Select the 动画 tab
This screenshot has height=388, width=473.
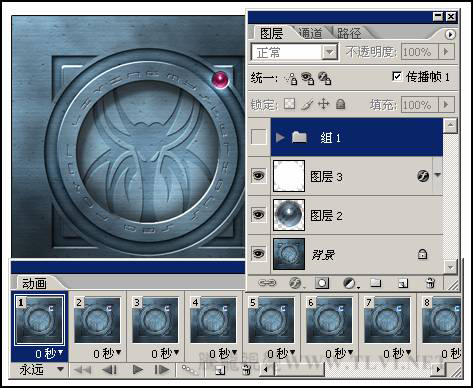(35, 283)
